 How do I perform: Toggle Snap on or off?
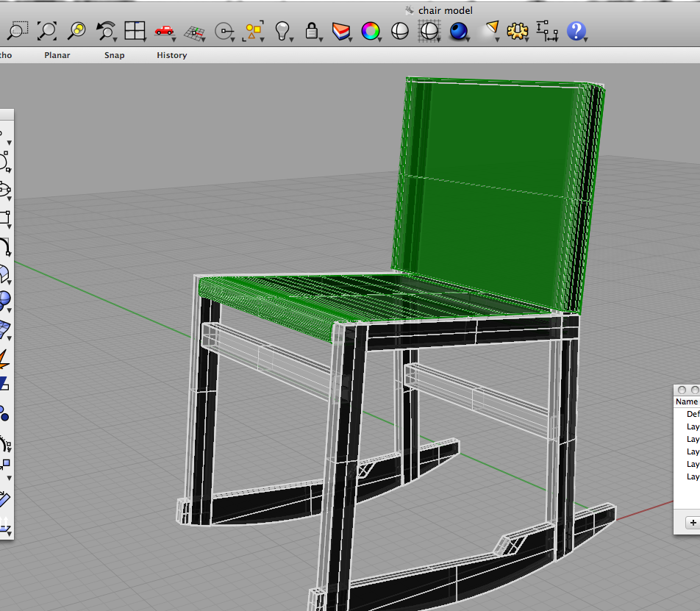pyautogui.click(x=114, y=55)
